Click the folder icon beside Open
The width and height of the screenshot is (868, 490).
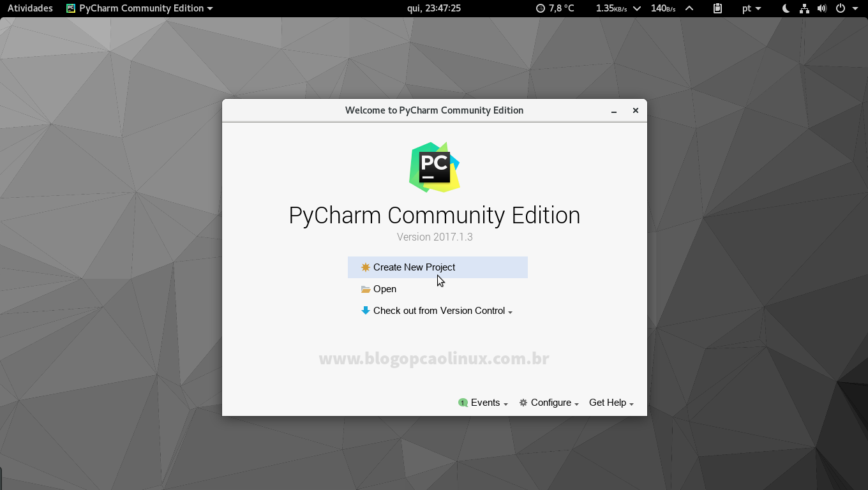pyautogui.click(x=366, y=289)
